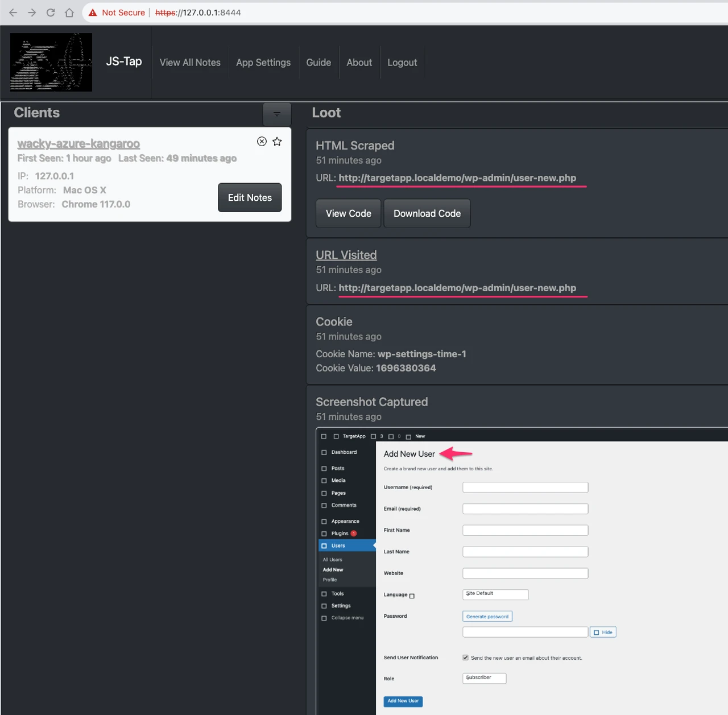Open the Clients filter dropdown

coord(276,114)
